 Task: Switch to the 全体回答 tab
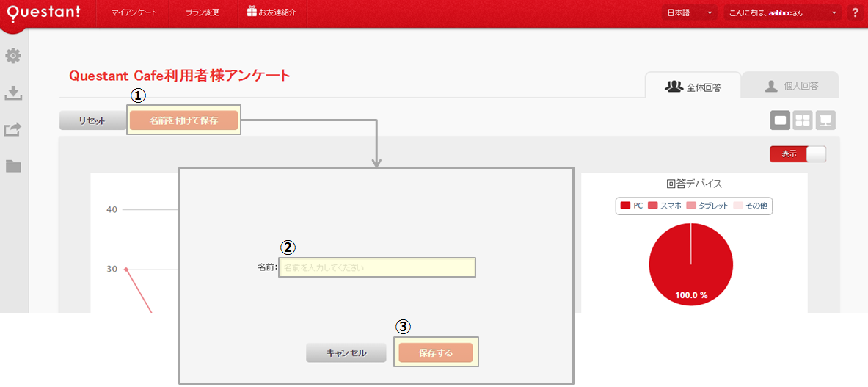pos(693,86)
